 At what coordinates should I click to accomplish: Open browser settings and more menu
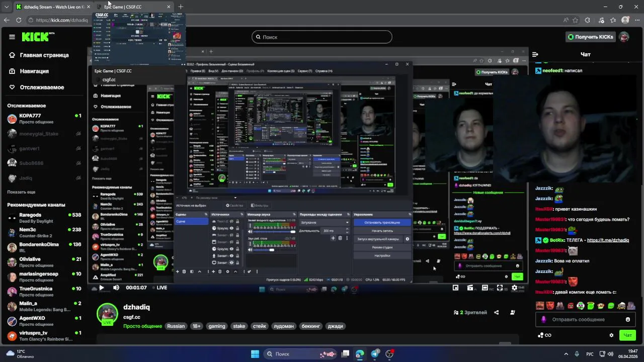[636, 20]
